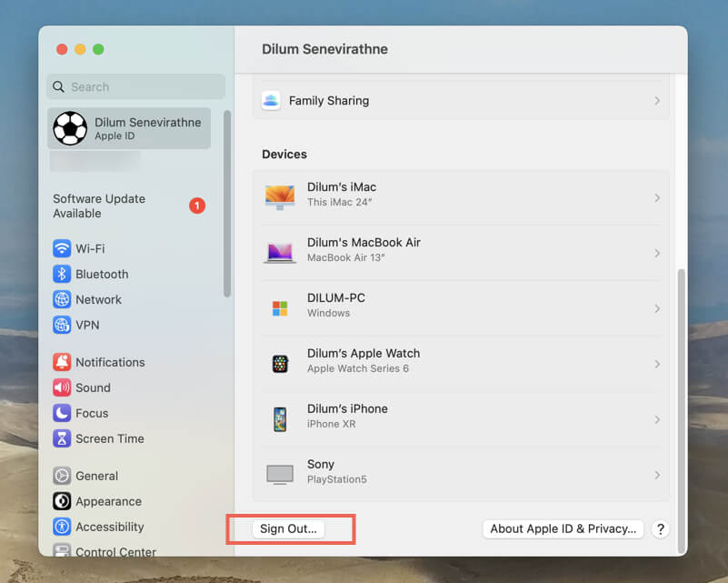Click the Sign Out button
Viewport: 728px width, 583px height.
click(288, 528)
